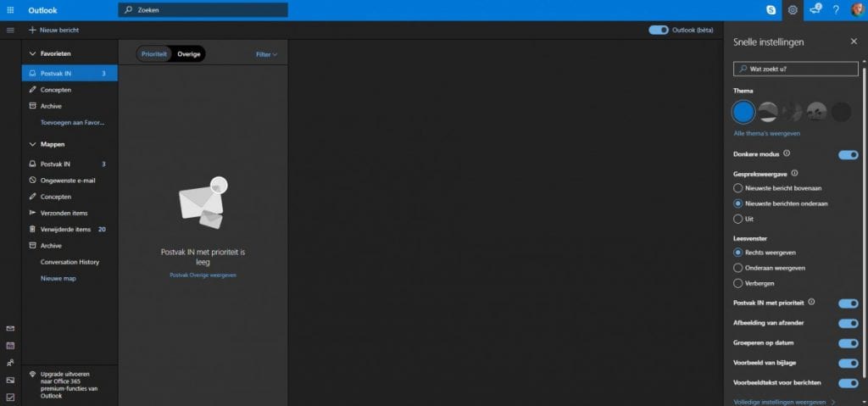Select Nieuwste bericht bovenaan option
Image resolution: width=868 pixels, height=406 pixels.
[737, 188]
